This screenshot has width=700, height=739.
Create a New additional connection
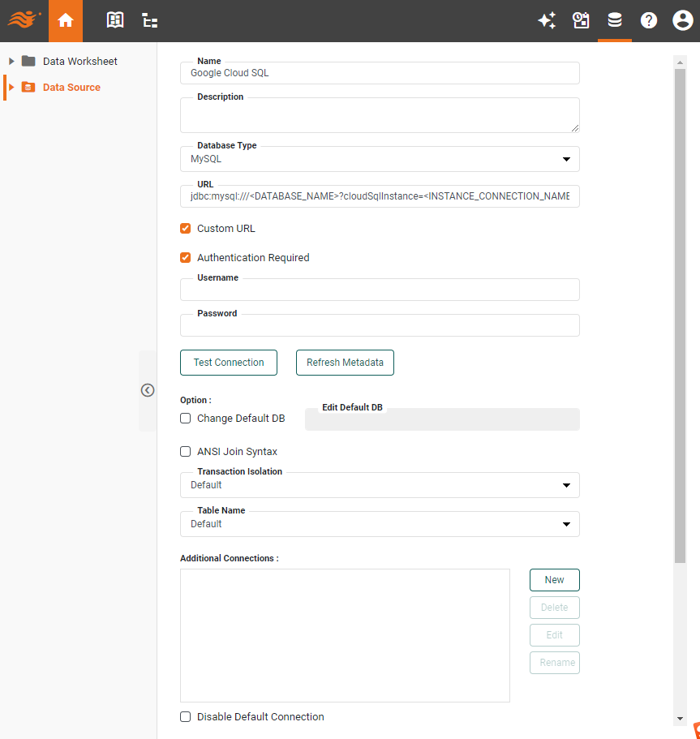point(554,579)
